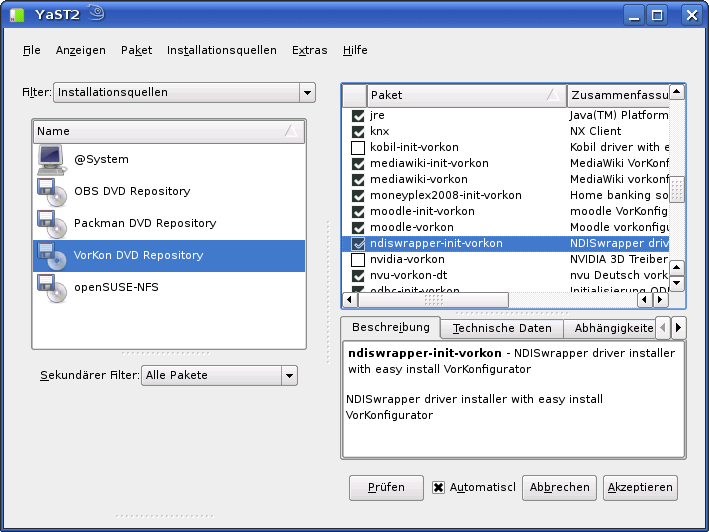Select the jre package name
This screenshot has height=532, width=709.
(x=377, y=115)
